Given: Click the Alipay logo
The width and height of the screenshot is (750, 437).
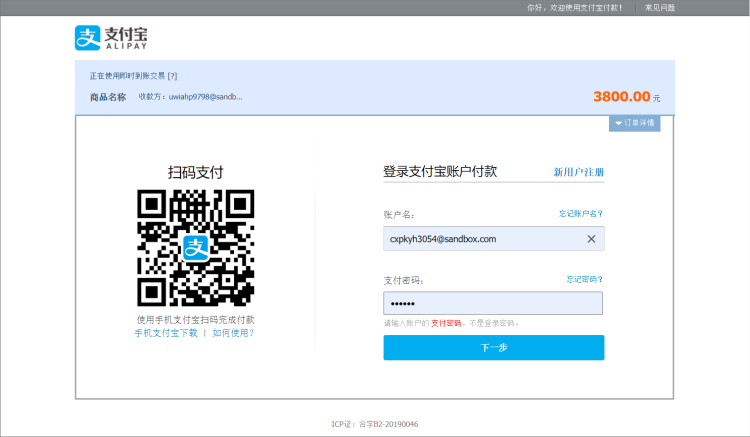Looking at the screenshot, I should 111,38.
